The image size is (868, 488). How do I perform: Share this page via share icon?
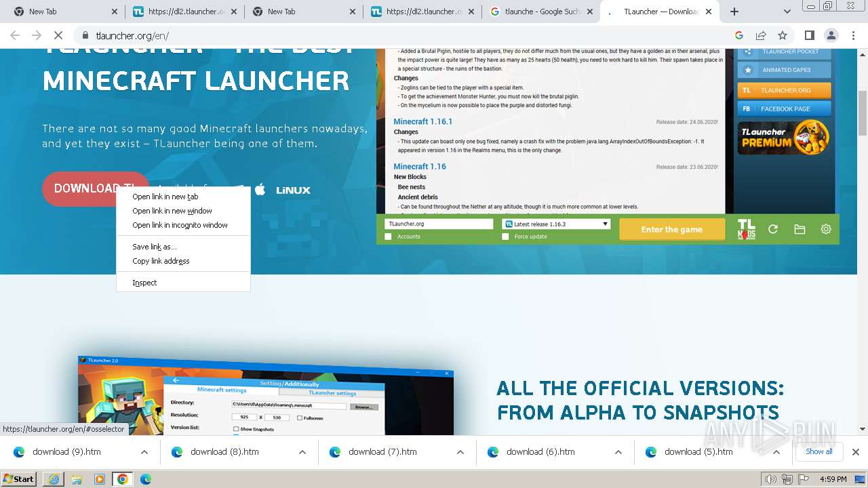pyautogui.click(x=761, y=36)
